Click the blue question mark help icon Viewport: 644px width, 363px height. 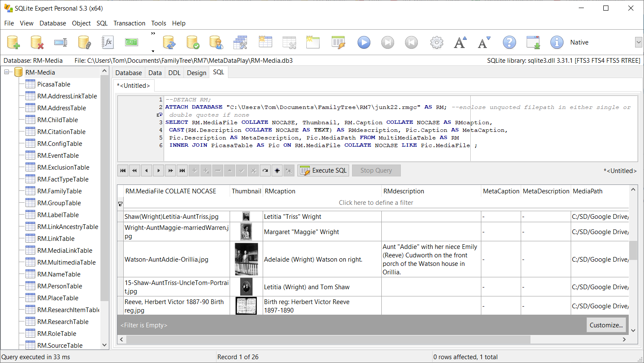click(x=509, y=42)
